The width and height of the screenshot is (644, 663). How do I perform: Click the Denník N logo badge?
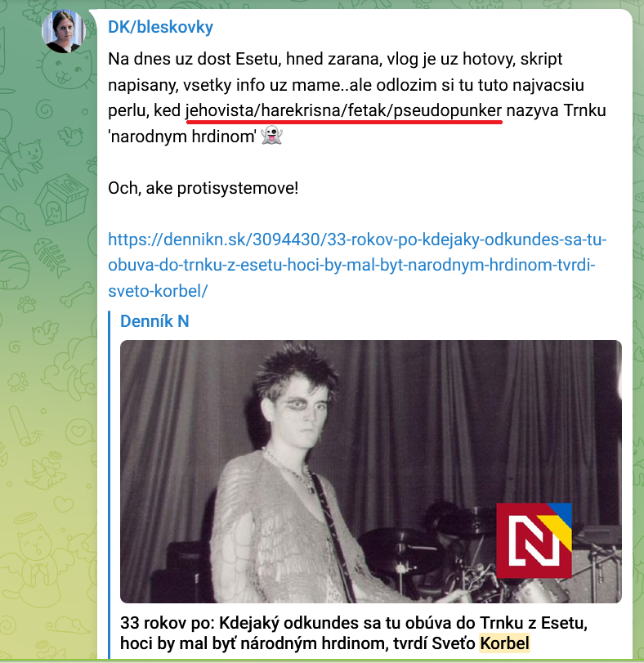534,540
